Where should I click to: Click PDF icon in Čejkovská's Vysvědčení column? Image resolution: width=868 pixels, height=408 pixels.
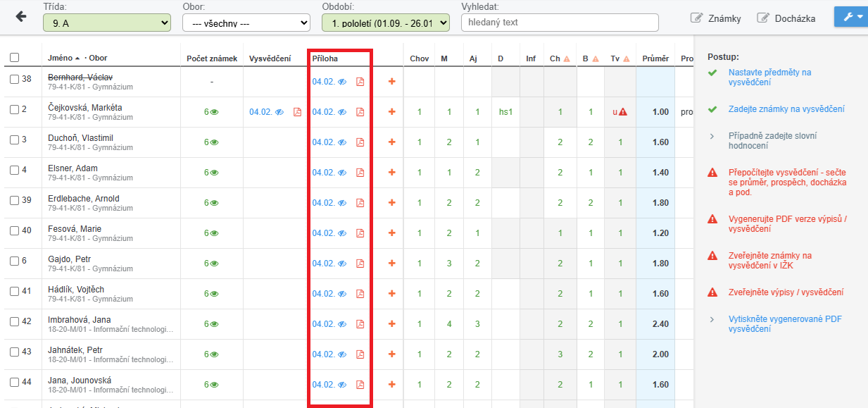pyautogui.click(x=297, y=112)
